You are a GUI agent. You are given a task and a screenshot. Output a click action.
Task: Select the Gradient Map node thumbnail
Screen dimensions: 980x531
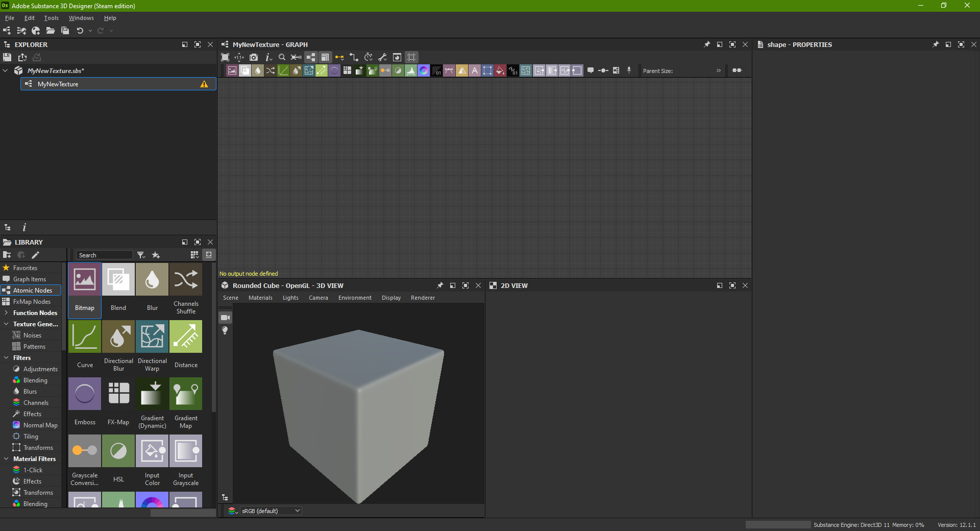coord(186,404)
